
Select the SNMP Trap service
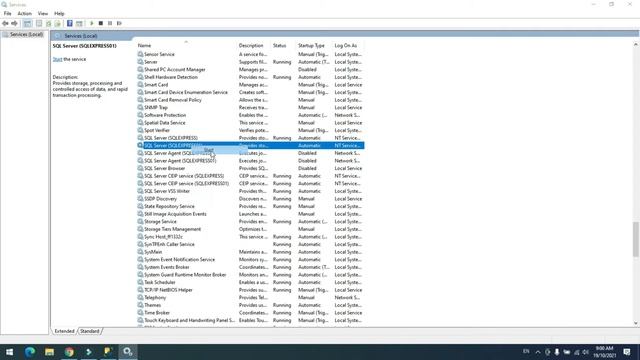[251, 107]
